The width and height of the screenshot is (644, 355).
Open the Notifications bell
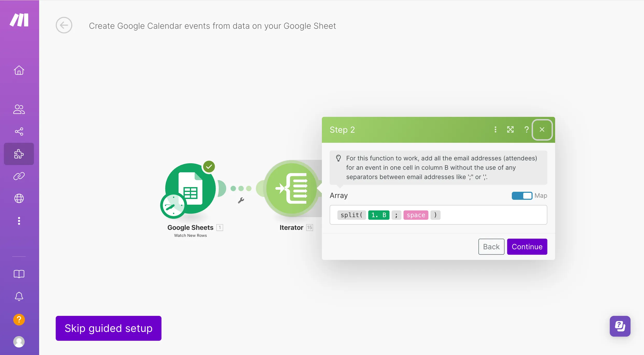(19, 296)
